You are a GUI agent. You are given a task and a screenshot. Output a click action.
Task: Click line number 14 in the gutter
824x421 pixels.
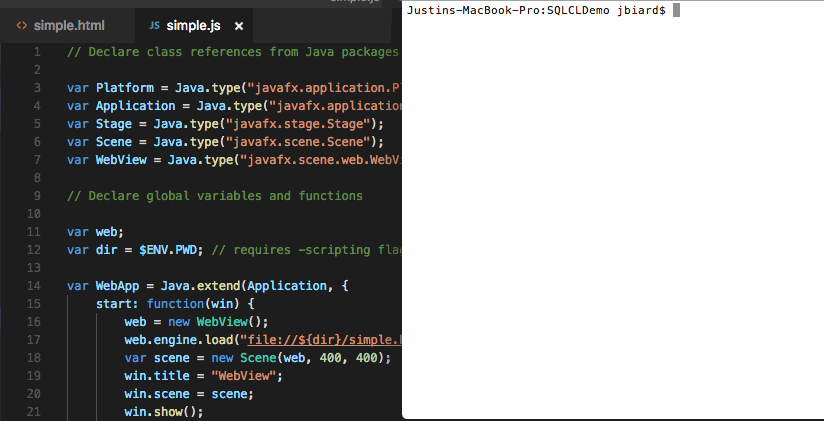33,286
